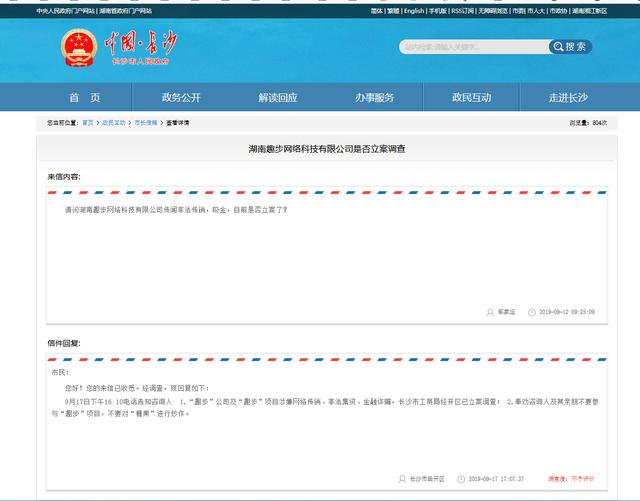
Task: Click the 湖南省政府门户网站 top link
Action: (x=126, y=11)
